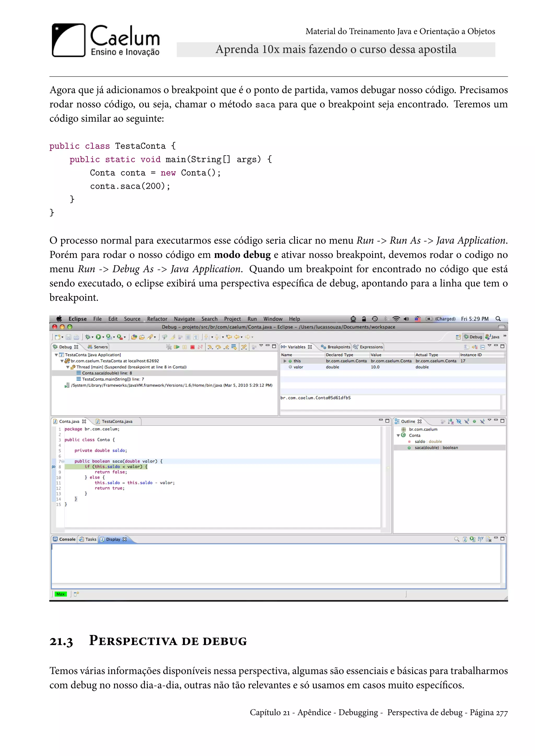Click the Step Over icon
The height and width of the screenshot is (756, 535).
[218, 347]
